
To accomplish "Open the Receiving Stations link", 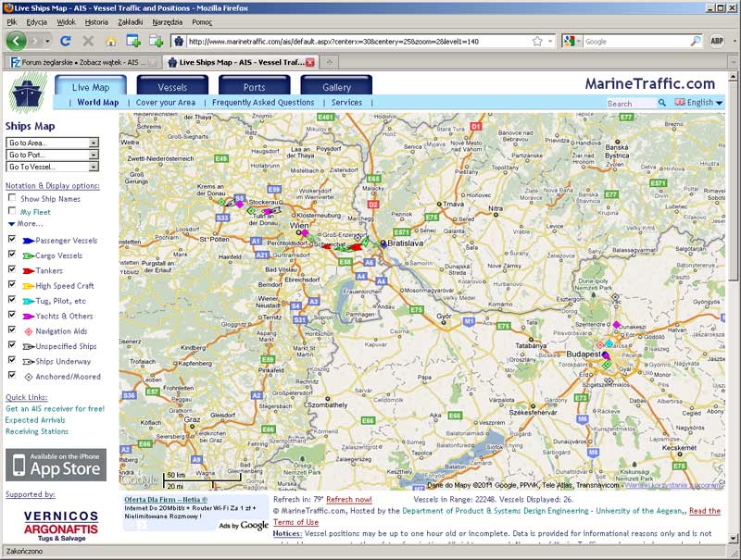I will 37,431.
